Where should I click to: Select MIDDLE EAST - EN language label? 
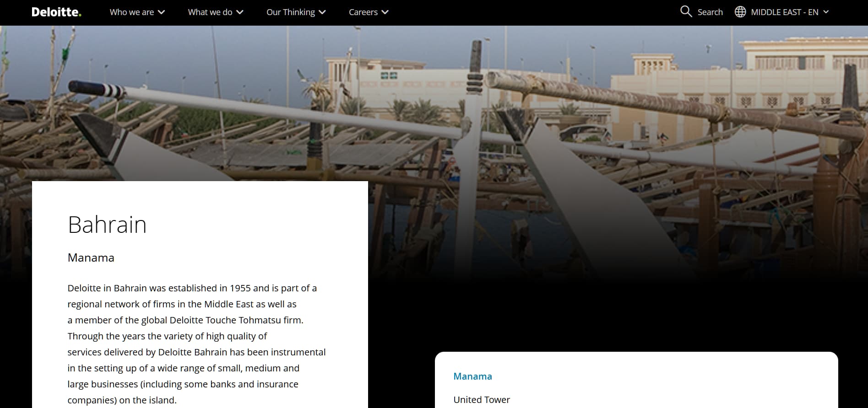[785, 12]
